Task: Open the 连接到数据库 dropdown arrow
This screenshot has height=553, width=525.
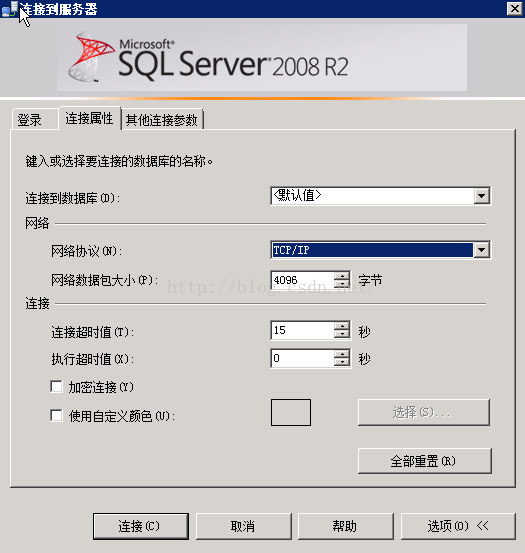Action: (481, 195)
